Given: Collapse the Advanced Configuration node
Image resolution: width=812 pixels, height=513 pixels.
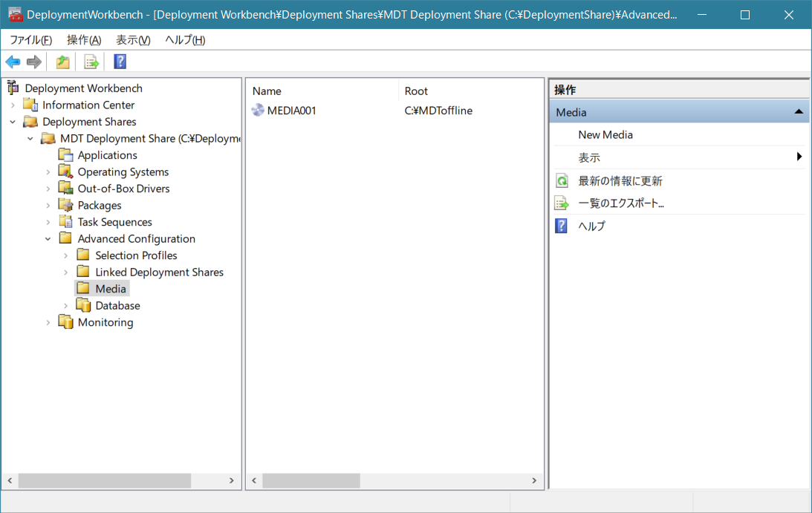Looking at the screenshot, I should click(48, 238).
